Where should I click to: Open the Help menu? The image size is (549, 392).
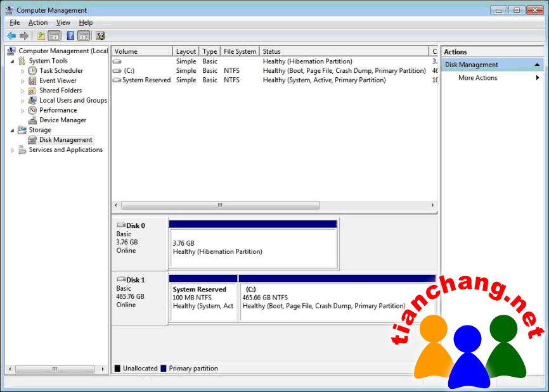click(86, 23)
